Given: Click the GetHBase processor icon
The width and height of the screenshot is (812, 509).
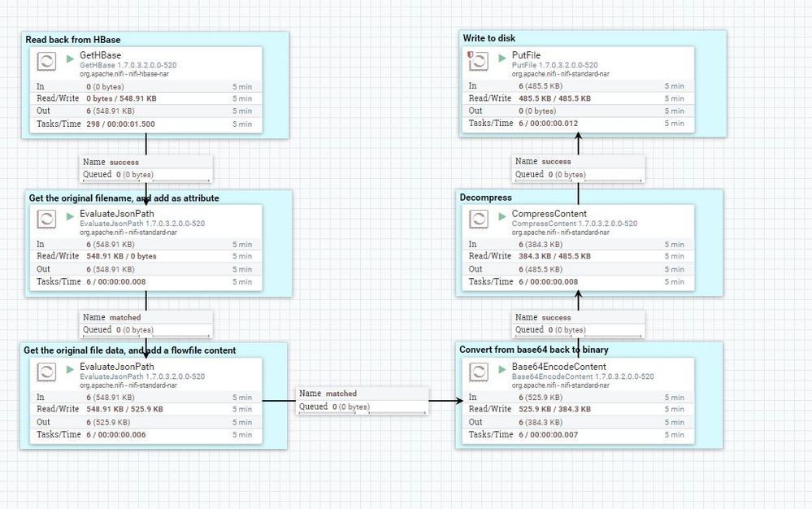Looking at the screenshot, I should click(x=46, y=61).
